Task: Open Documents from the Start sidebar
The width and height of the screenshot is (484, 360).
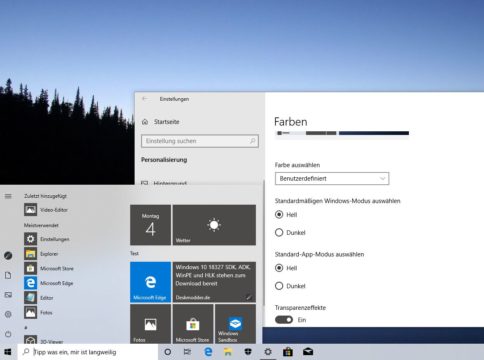Action: (8, 275)
